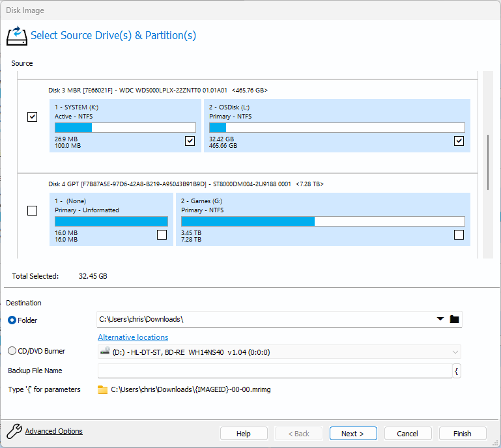Expand the destination folder path dropdown
This screenshot has height=448, width=501.
click(440, 319)
